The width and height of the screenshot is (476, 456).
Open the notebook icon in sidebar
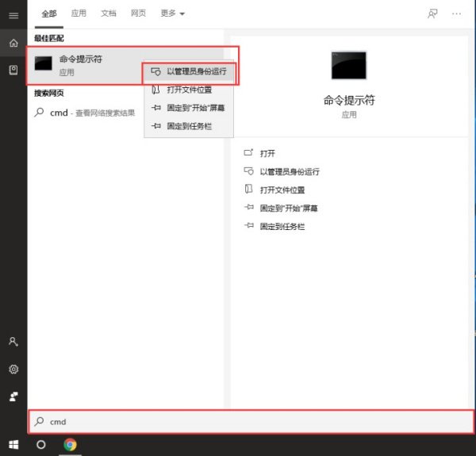coord(13,70)
